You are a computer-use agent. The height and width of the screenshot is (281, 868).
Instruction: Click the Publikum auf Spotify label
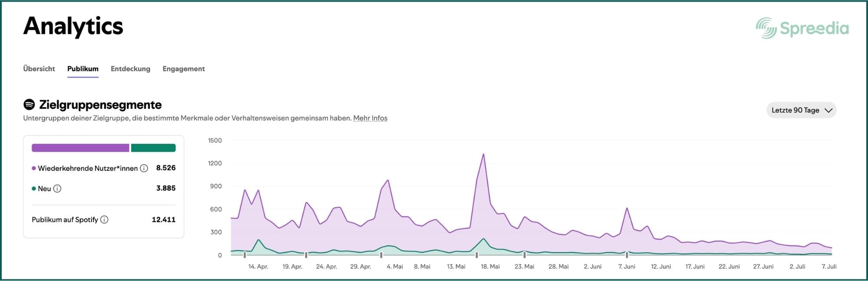click(65, 220)
